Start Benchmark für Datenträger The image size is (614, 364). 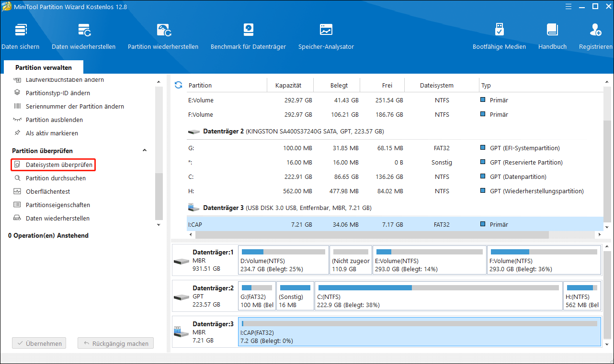point(248,36)
